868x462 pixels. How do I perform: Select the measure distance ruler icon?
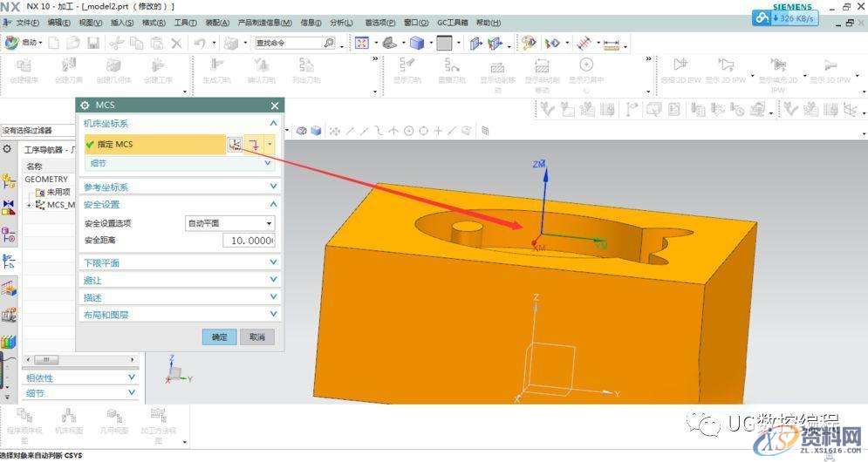pos(611,42)
